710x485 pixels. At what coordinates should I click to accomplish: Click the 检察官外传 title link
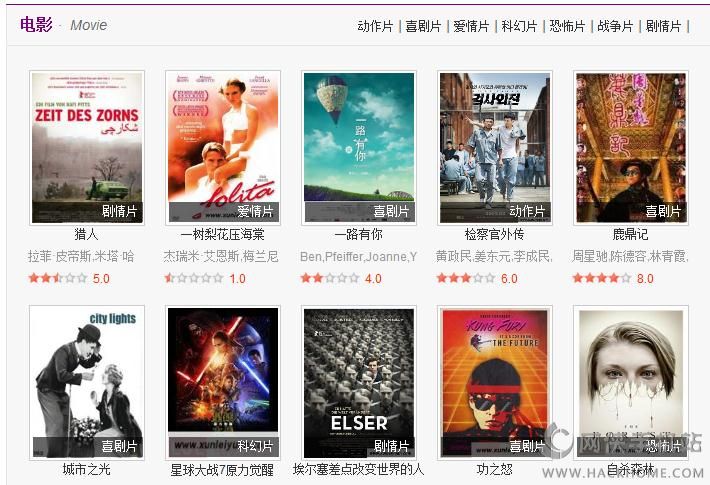[x=494, y=235]
